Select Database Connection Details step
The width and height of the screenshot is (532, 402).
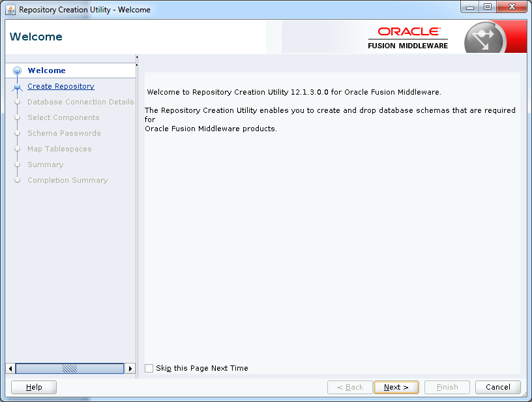[x=80, y=102]
